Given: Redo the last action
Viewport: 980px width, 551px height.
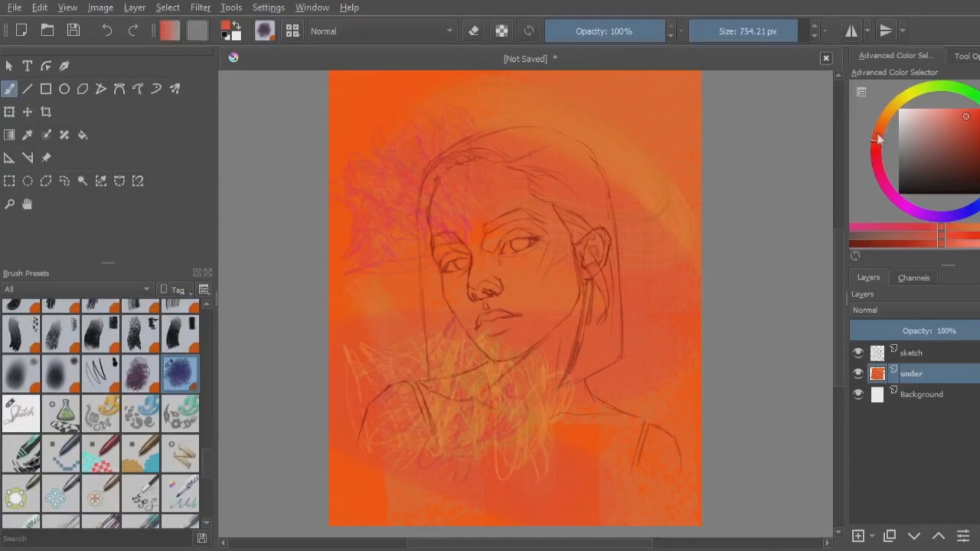Looking at the screenshot, I should point(133,30).
